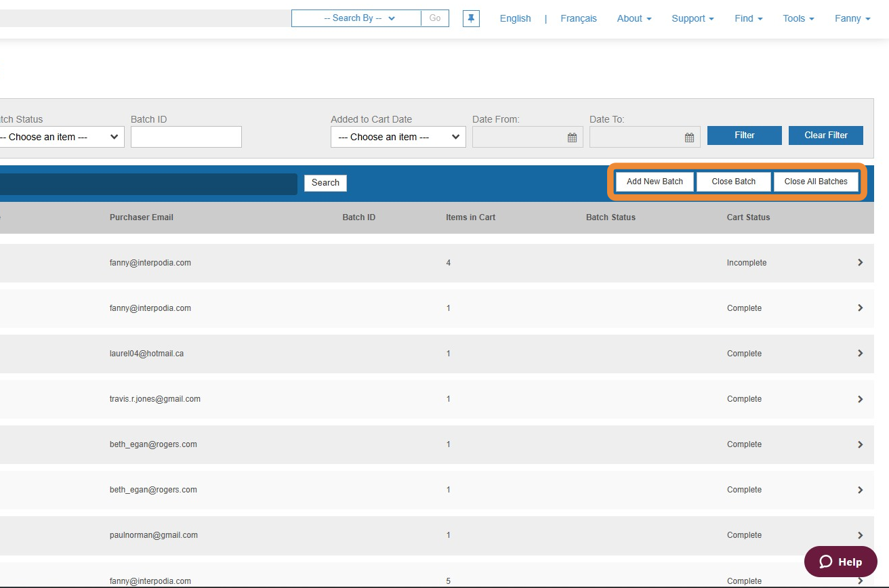Click the pin icon in top bar

coord(471,18)
